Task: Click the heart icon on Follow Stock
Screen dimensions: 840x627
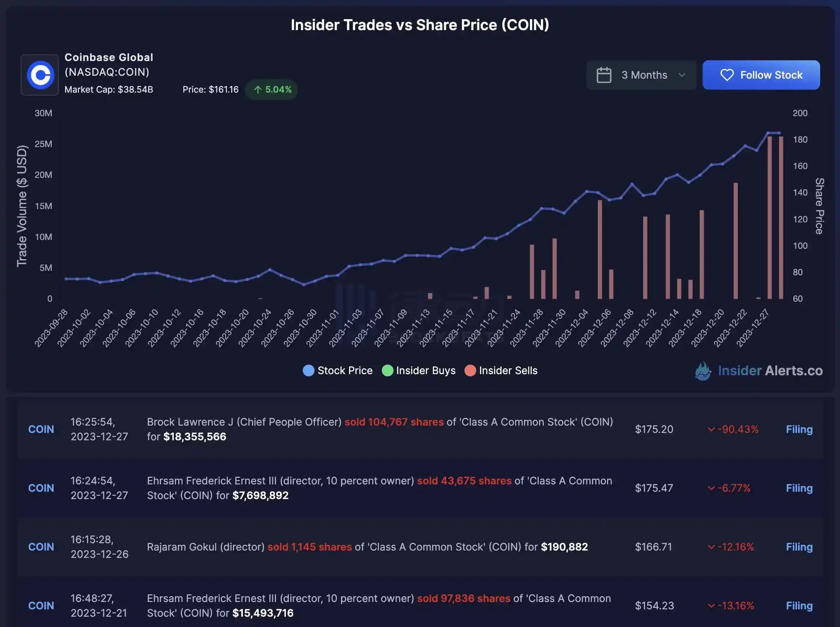Action: click(x=726, y=75)
